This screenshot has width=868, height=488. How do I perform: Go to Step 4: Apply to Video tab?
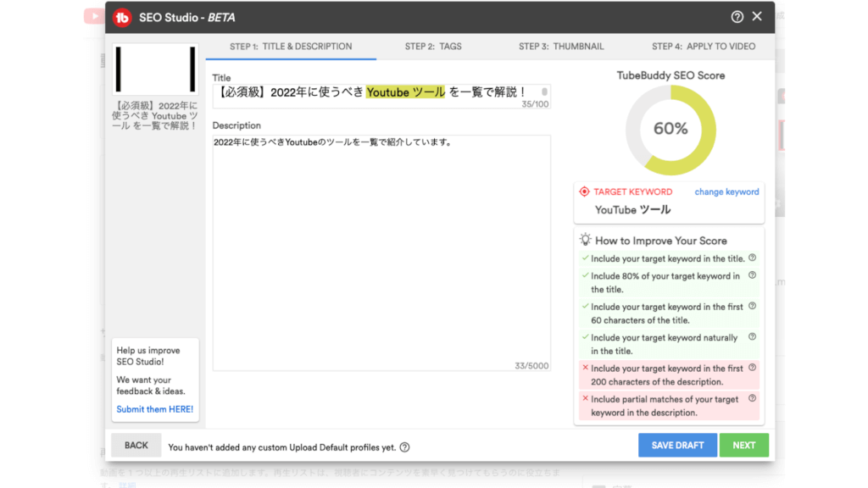tap(703, 47)
